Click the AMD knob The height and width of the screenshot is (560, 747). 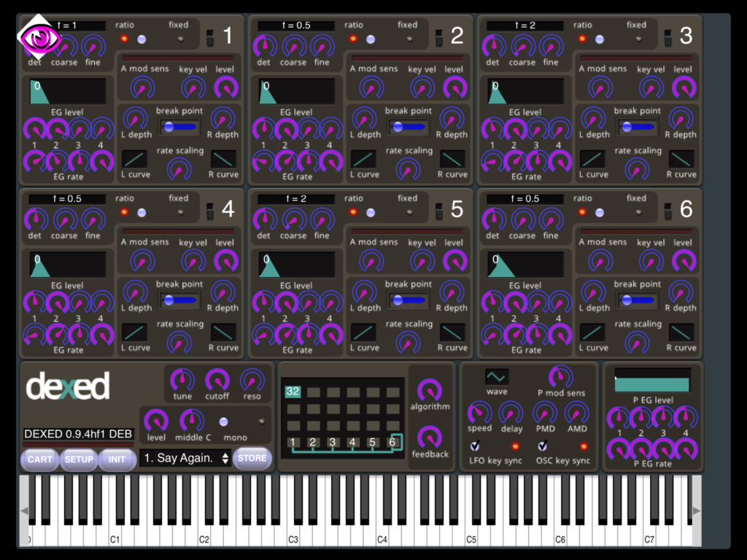pos(576,413)
